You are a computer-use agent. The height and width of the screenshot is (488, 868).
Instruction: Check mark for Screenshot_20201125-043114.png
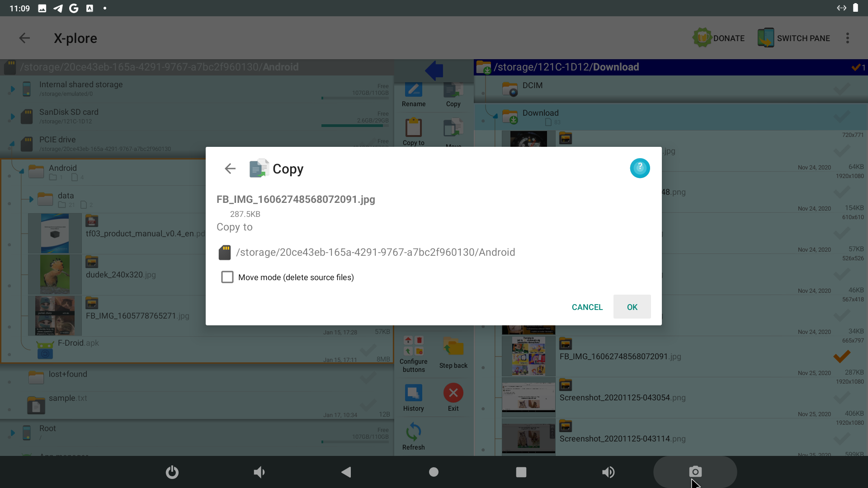click(842, 439)
